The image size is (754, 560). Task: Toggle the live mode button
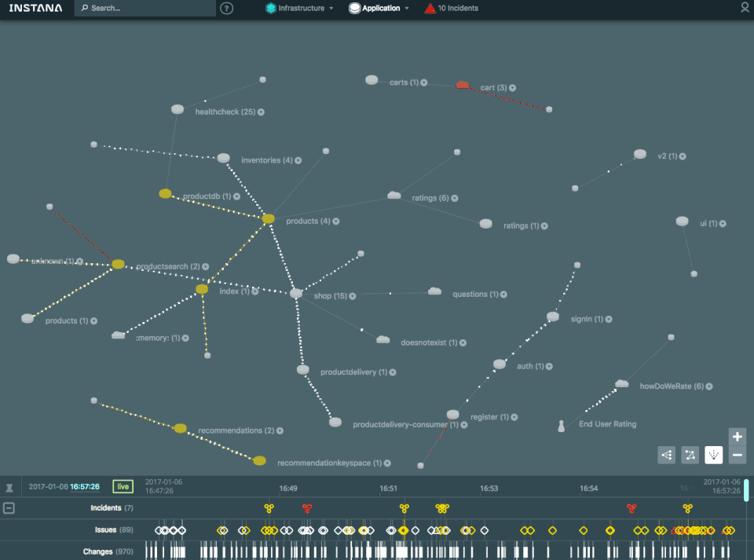123,486
